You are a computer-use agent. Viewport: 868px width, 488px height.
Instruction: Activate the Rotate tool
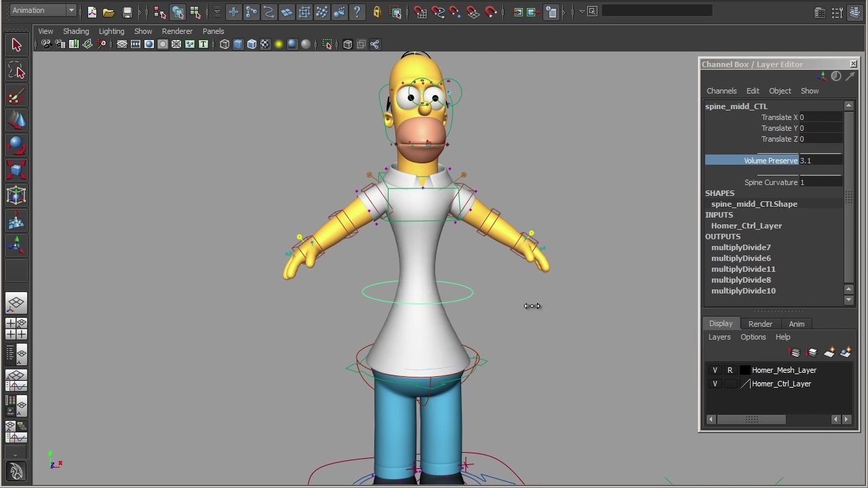[x=17, y=146]
